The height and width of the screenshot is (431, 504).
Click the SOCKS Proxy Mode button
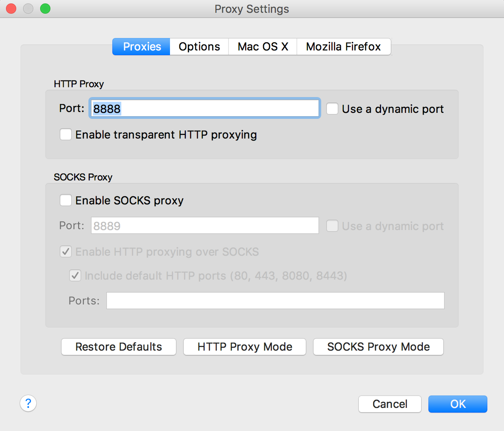point(378,347)
